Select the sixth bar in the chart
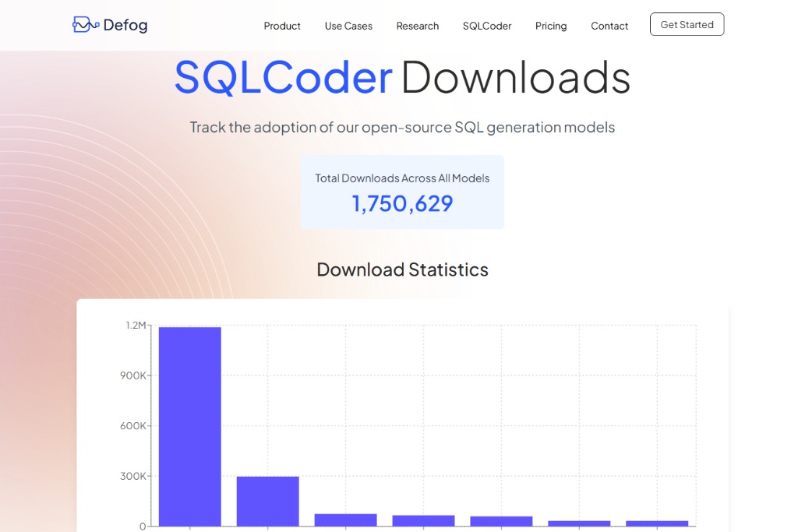The height and width of the screenshot is (532, 798). (x=579, y=523)
